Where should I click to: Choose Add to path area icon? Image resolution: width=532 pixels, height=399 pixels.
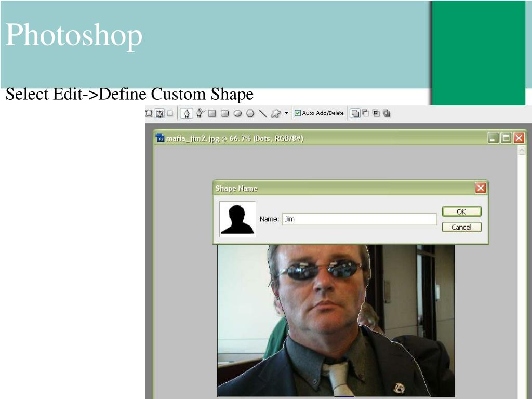click(355, 113)
